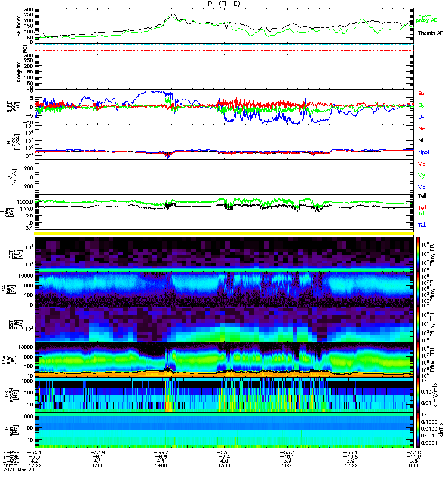The image size is (448, 478).
Task: Click the red dotted line in ROI panel
Action: click(x=224, y=51)
